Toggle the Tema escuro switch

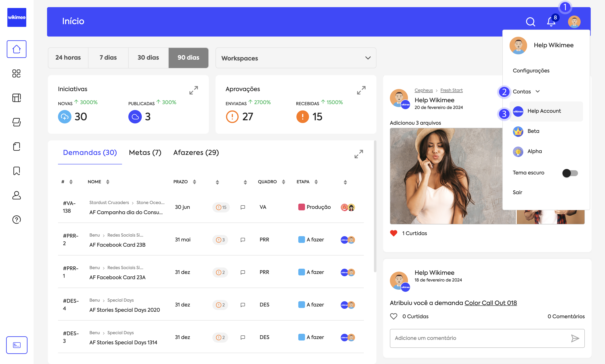(x=570, y=173)
